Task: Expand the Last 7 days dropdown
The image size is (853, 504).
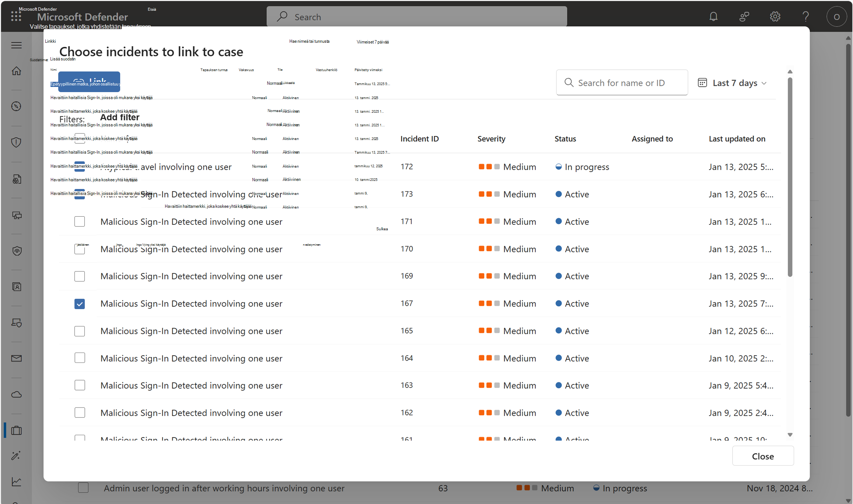Action: 732,83
